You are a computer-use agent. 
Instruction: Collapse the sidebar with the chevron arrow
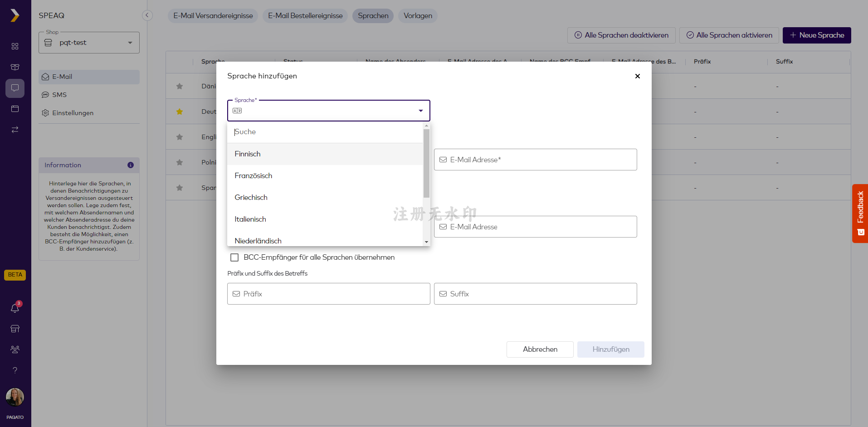(x=147, y=15)
